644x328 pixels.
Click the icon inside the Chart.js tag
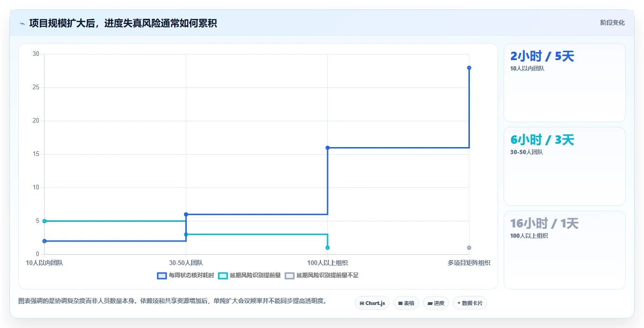point(362,304)
